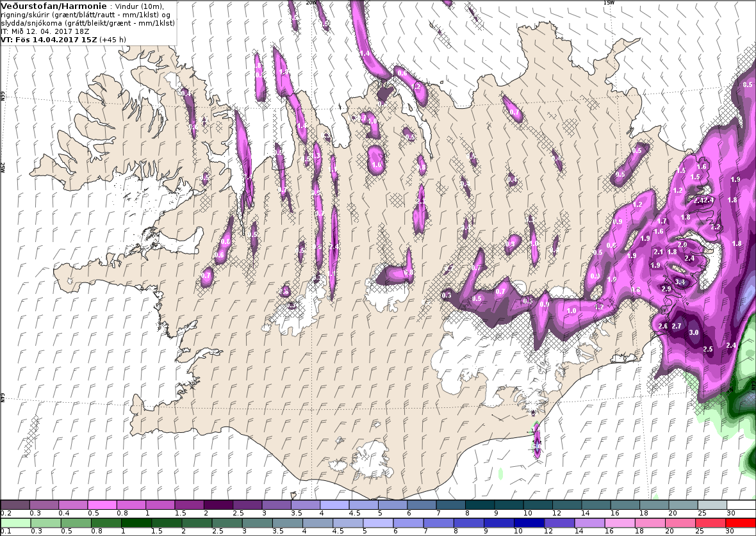Click the '2.9' value label on the map

tap(666, 289)
